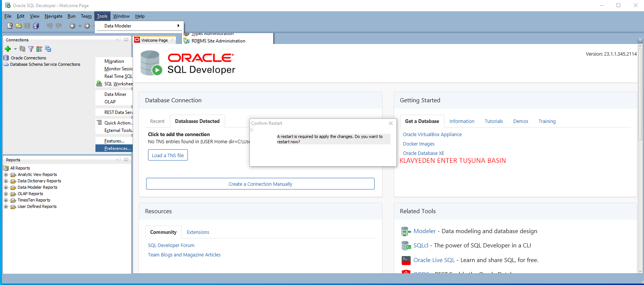Open the Tutorials tab in Getting Started
The height and width of the screenshot is (285, 644).
point(493,121)
